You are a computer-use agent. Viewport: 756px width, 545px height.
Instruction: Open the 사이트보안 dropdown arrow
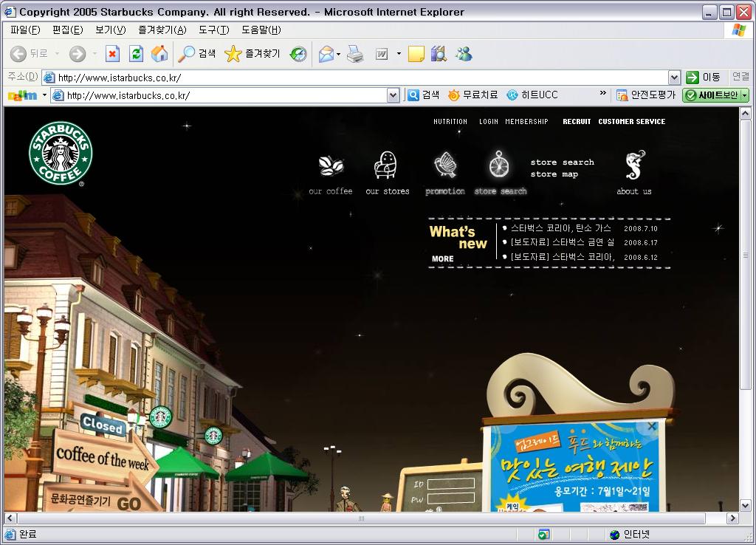[744, 95]
